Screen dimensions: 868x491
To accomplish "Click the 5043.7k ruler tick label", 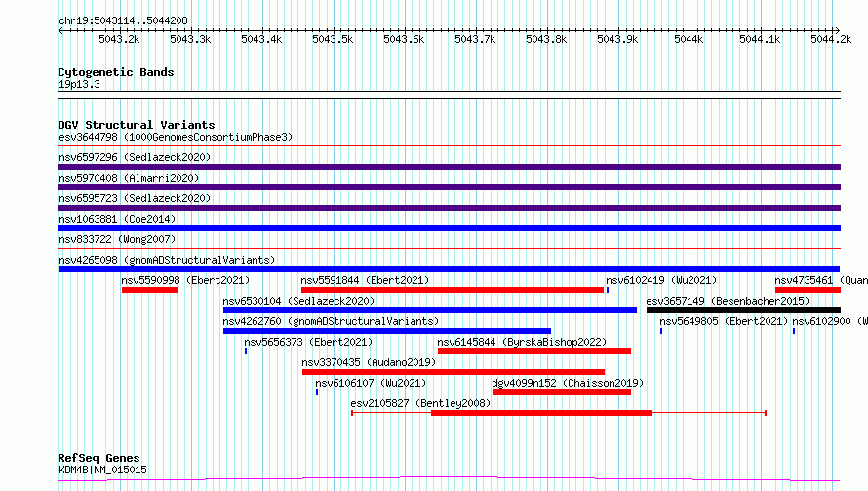I will click(475, 39).
